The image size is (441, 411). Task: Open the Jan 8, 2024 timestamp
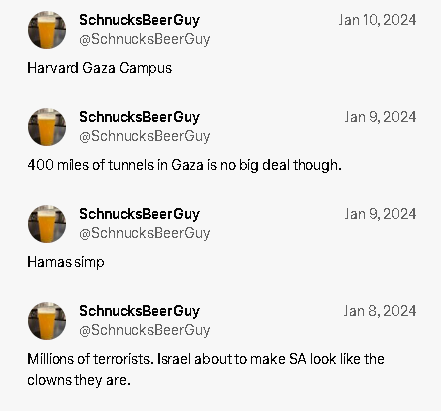tap(380, 311)
